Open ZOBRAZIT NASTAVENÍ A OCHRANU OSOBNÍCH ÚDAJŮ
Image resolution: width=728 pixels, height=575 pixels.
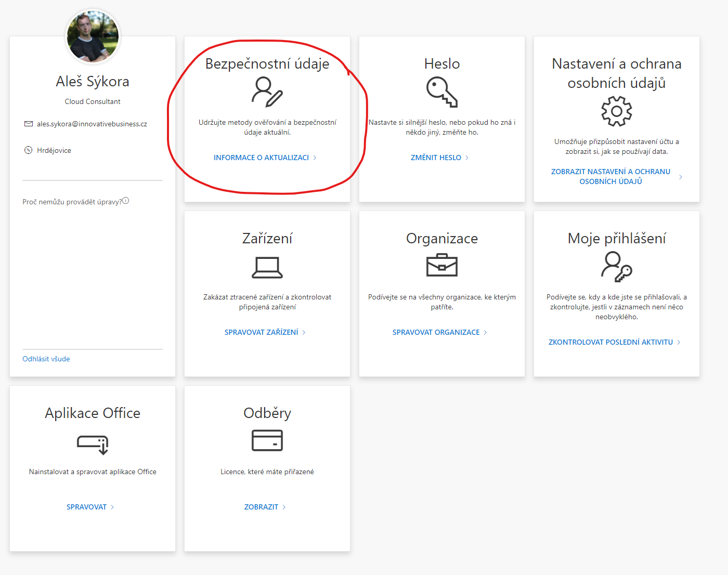click(610, 176)
